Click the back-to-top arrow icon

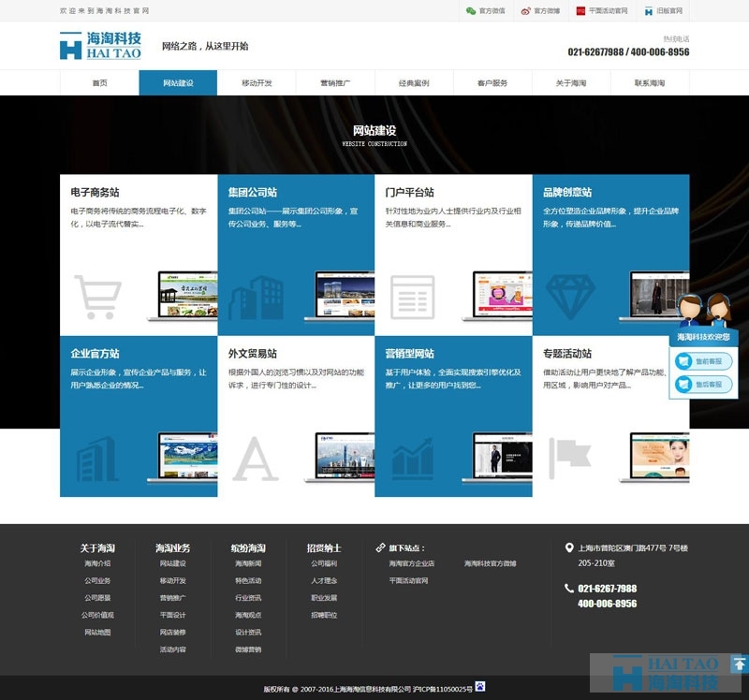pyautogui.click(x=739, y=664)
